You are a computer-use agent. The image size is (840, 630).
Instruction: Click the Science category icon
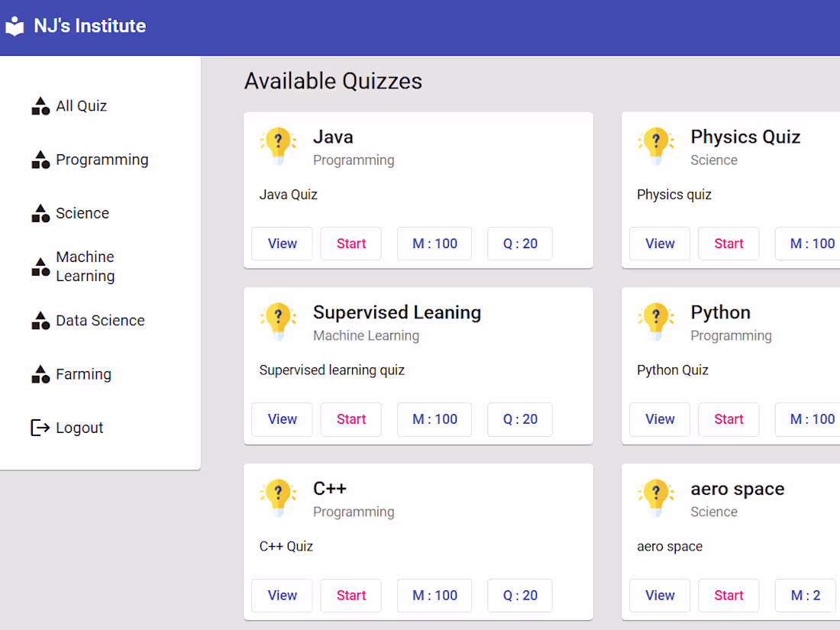[40, 212]
